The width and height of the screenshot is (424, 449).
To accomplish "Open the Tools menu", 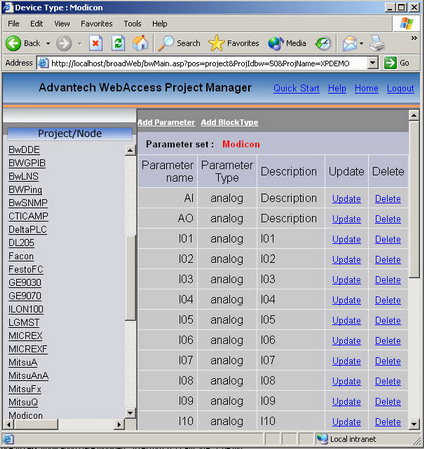I will tap(132, 24).
